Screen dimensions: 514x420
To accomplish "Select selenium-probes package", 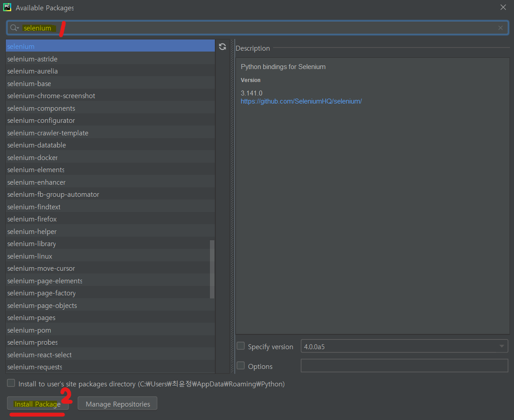I will (x=110, y=342).
